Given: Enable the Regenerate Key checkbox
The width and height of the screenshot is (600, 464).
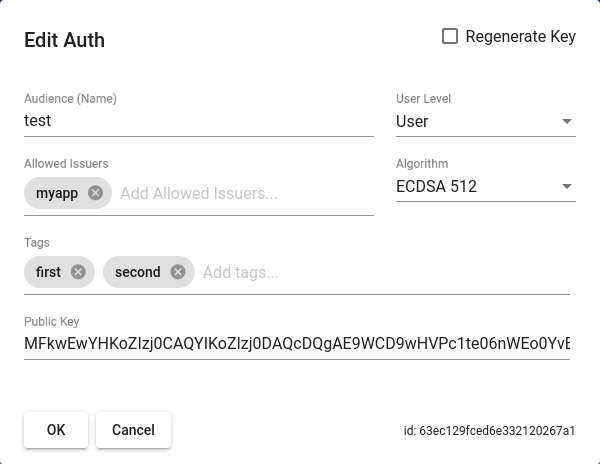Looking at the screenshot, I should 450,37.
